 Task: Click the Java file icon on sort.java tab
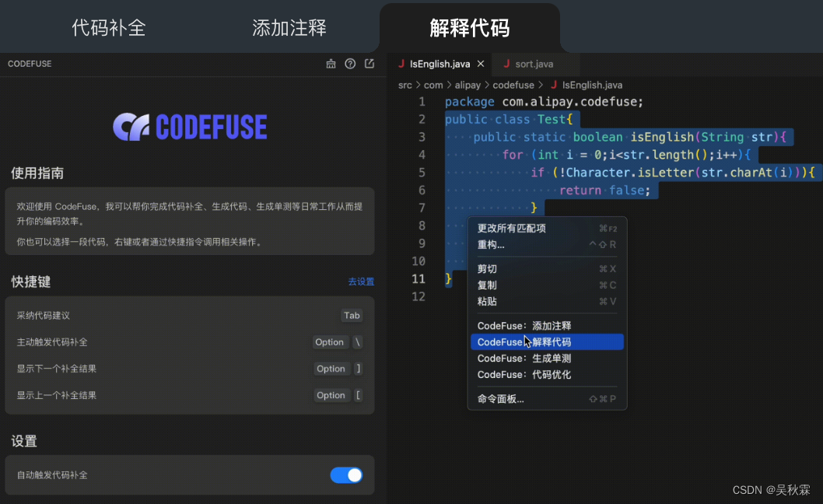pyautogui.click(x=506, y=64)
